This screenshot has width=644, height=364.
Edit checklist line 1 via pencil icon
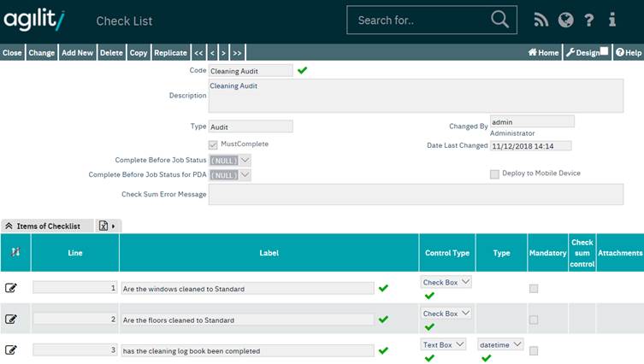pos(11,288)
